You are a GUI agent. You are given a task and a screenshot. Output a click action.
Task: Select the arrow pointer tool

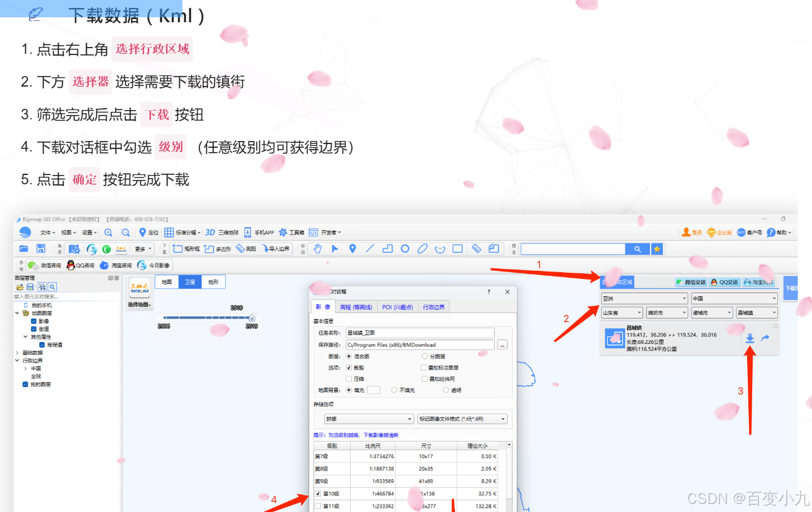[335, 249]
